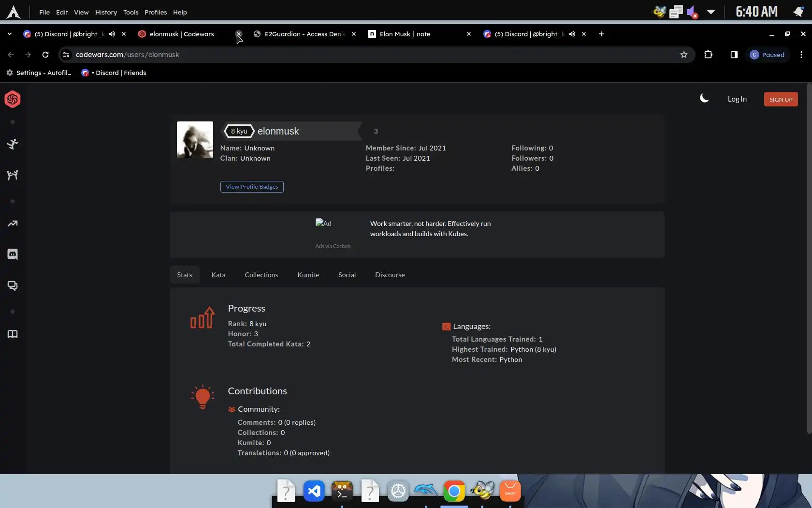
Task: Open the Settings - Autofill bookmark
Action: click(39, 73)
